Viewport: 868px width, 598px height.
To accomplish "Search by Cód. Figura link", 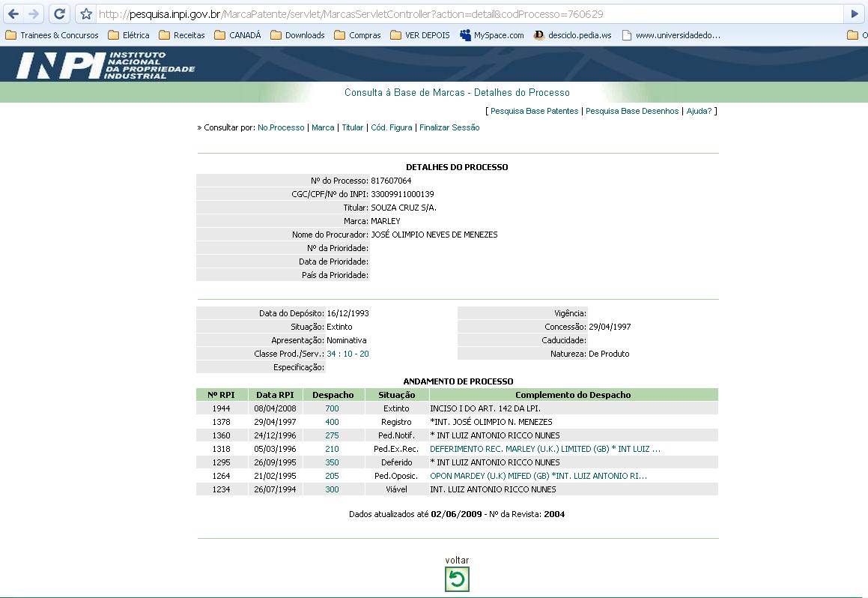I will click(x=392, y=127).
